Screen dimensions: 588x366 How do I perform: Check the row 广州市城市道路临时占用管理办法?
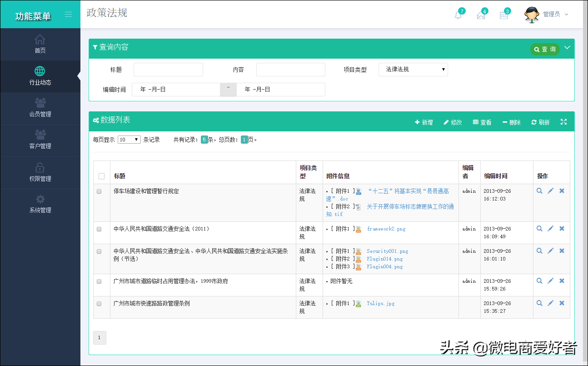99,281
